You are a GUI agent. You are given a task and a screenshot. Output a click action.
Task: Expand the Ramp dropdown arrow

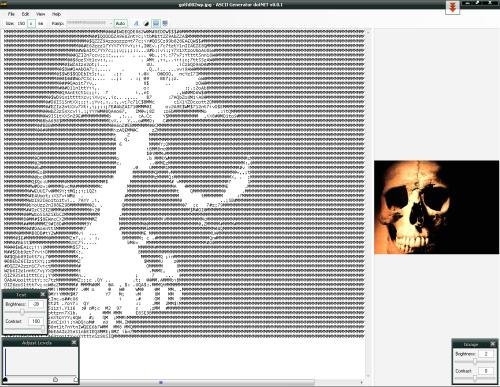coord(111,23)
